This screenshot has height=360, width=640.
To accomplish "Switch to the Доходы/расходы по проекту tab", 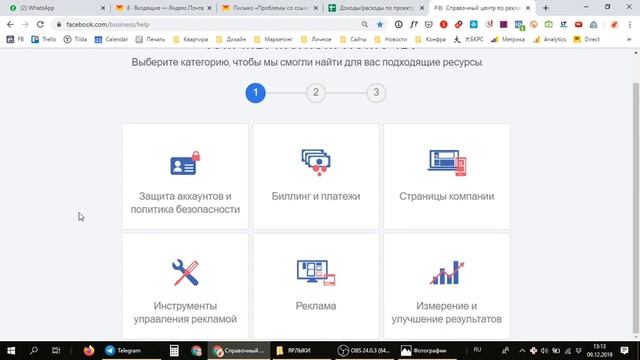I will pyautogui.click(x=376, y=8).
